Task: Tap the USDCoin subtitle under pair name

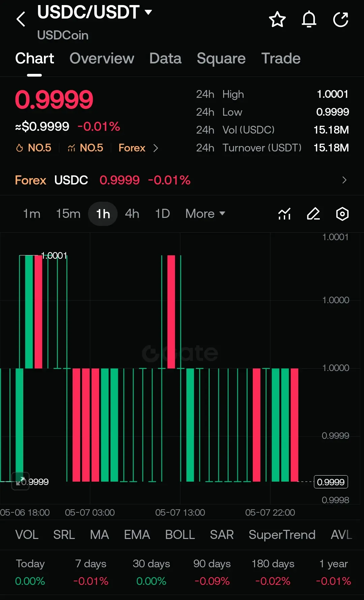Action: click(x=63, y=35)
